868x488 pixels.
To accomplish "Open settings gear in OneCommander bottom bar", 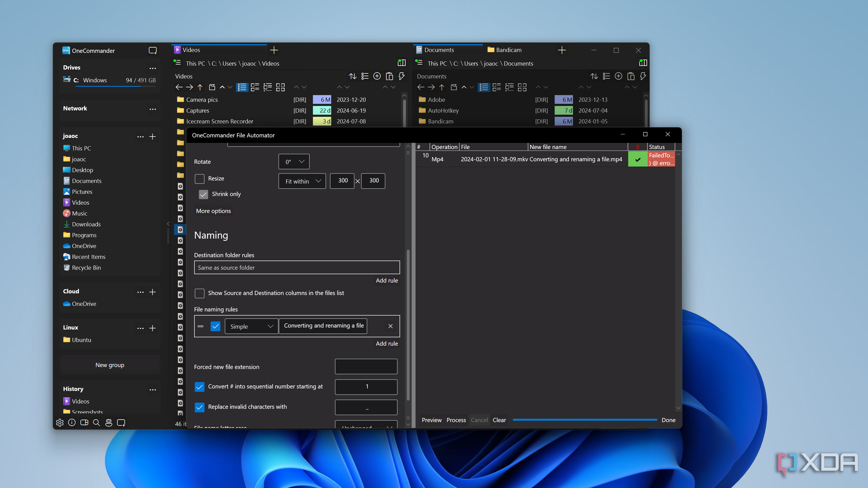I will pos(60,423).
